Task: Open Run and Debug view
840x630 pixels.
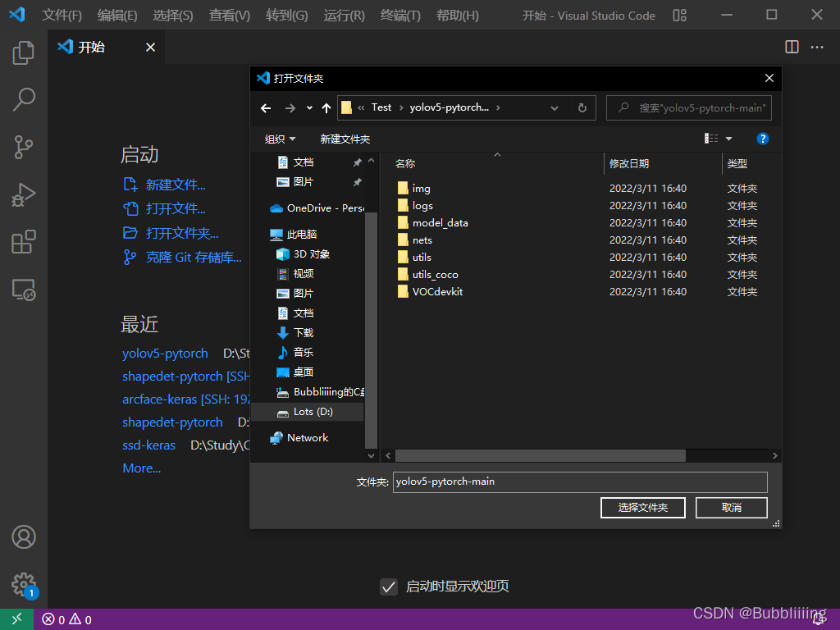Action: 23,194
